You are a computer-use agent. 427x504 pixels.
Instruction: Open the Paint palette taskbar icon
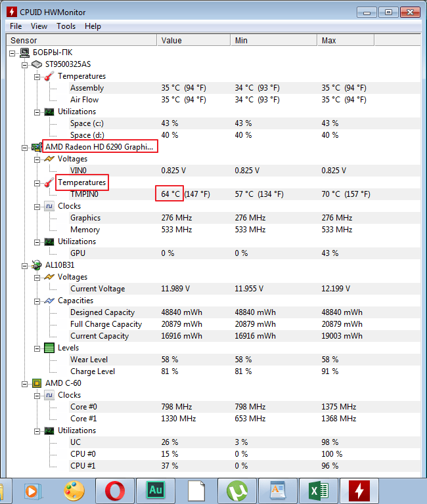74,491
